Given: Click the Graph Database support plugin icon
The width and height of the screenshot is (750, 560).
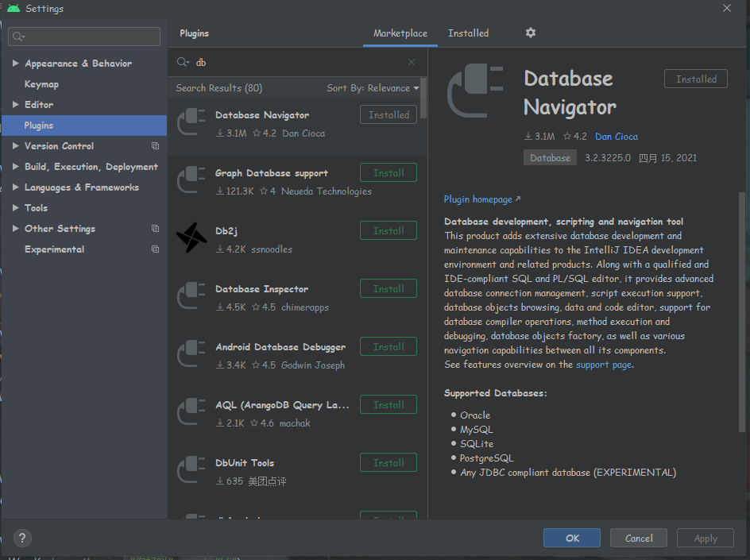Looking at the screenshot, I should (191, 180).
